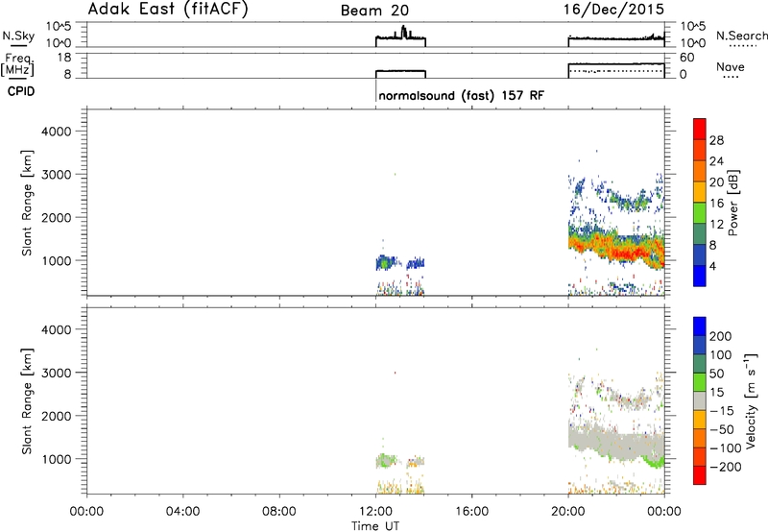
Task: Click the '4000' tick on power panel
Action: click(x=56, y=132)
